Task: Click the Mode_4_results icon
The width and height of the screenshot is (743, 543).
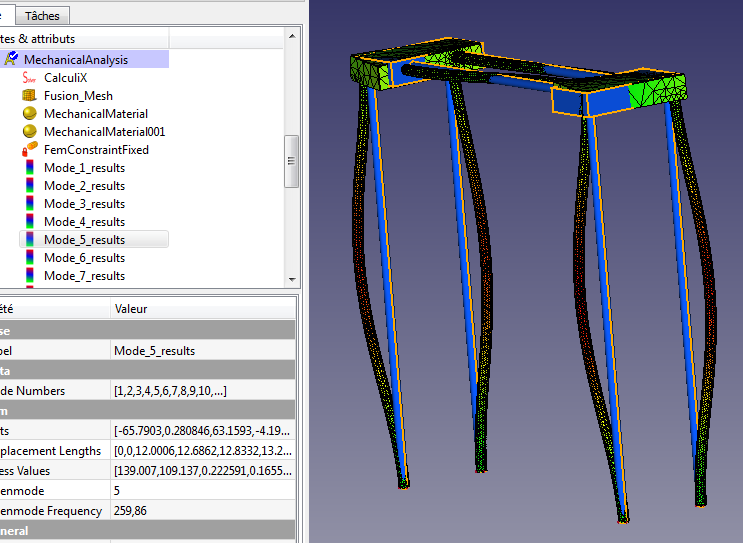Action: pos(29,222)
